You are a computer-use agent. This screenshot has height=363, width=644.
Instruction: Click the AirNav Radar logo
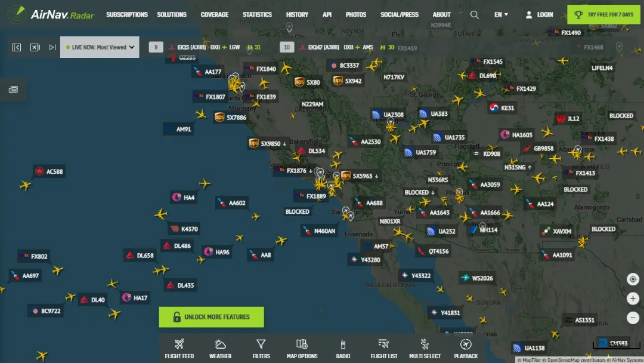[x=51, y=14]
